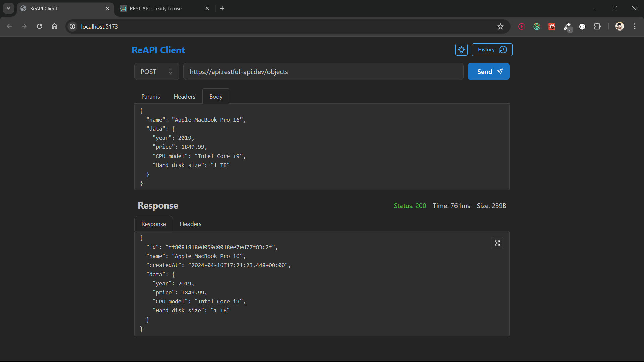This screenshot has width=644, height=362.
Task: Restore down the browser window
Action: (x=615, y=8)
